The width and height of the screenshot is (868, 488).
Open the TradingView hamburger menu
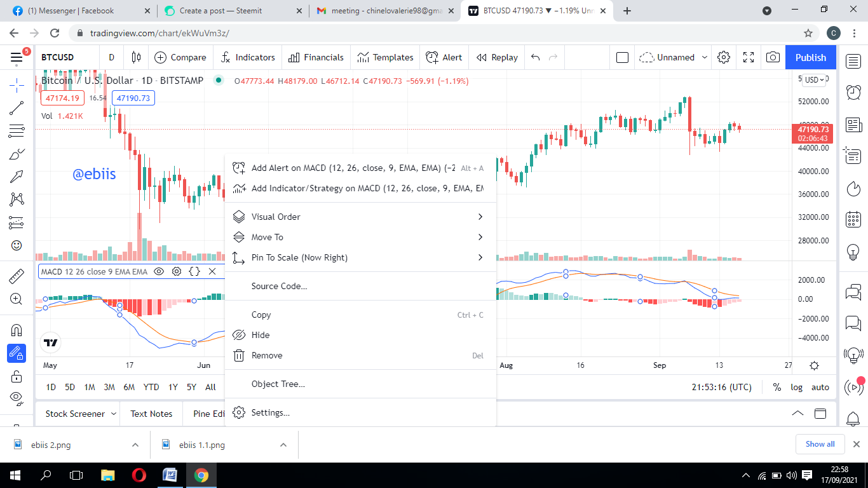[x=17, y=58]
